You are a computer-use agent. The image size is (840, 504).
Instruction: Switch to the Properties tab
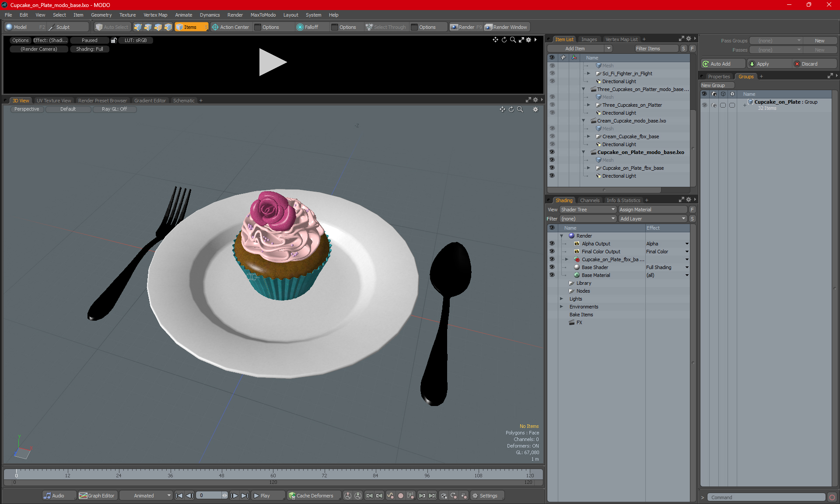pos(719,77)
